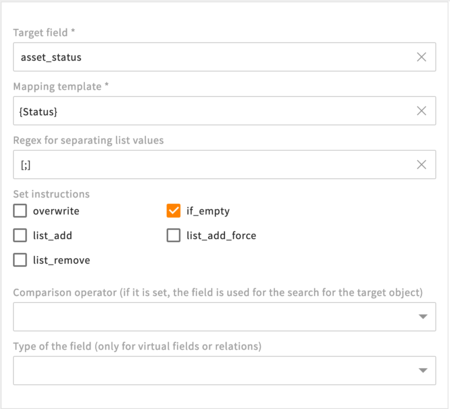The width and height of the screenshot is (450, 409).
Task: Click the if_empty label
Action: tap(208, 211)
